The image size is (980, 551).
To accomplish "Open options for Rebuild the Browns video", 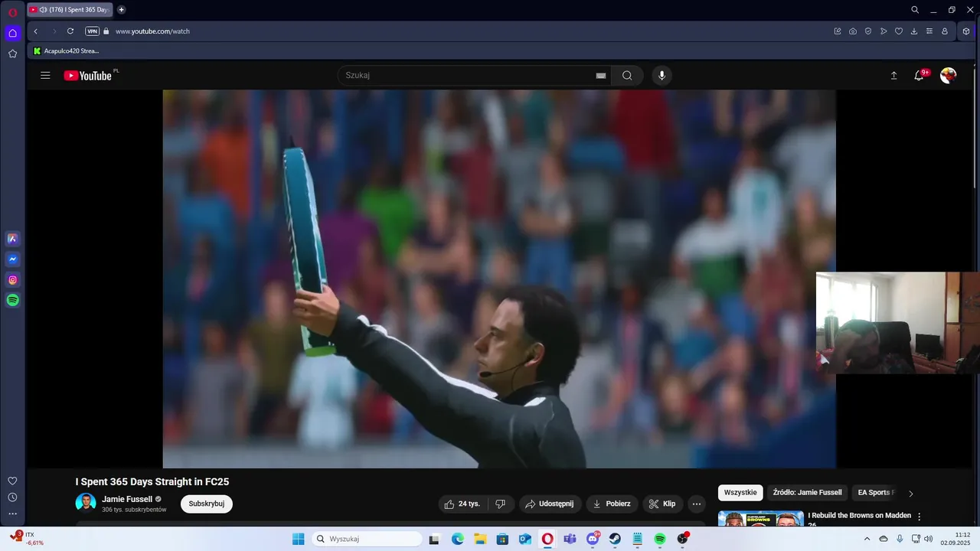I will click(919, 517).
